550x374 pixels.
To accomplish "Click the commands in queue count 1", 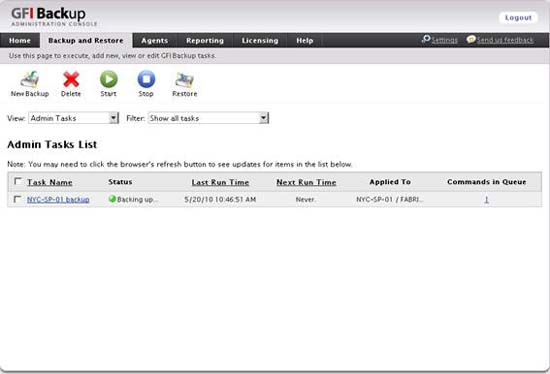I will click(x=487, y=199).
